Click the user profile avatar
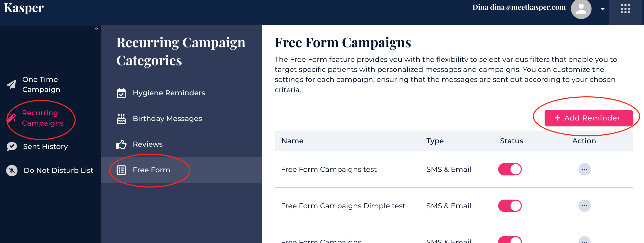The image size is (644, 243). [x=581, y=9]
